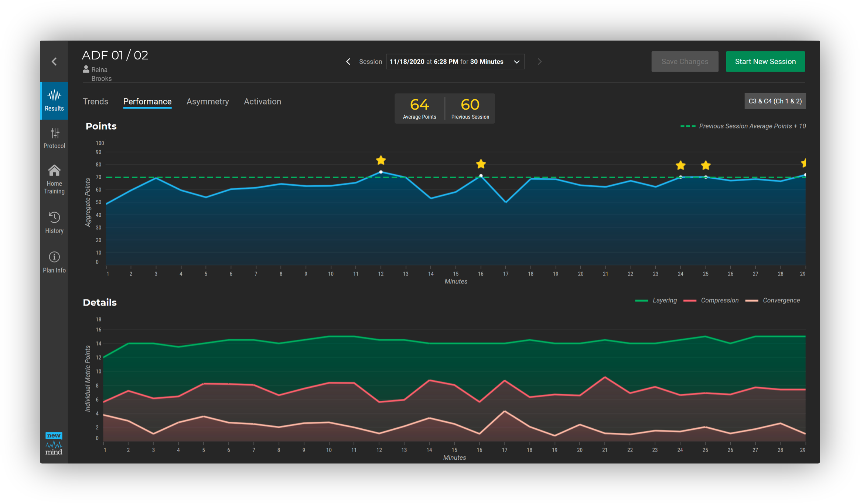The image size is (860, 504).
Task: Click the new mind logo icon
Action: coord(54,443)
